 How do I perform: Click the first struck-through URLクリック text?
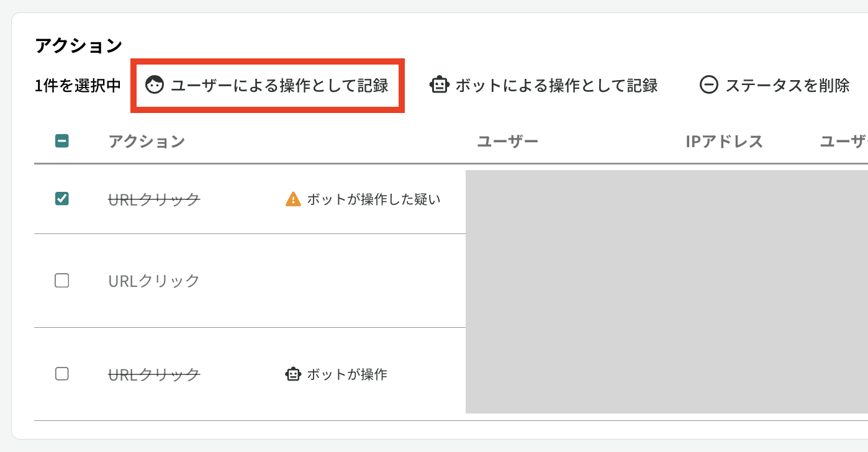click(154, 199)
